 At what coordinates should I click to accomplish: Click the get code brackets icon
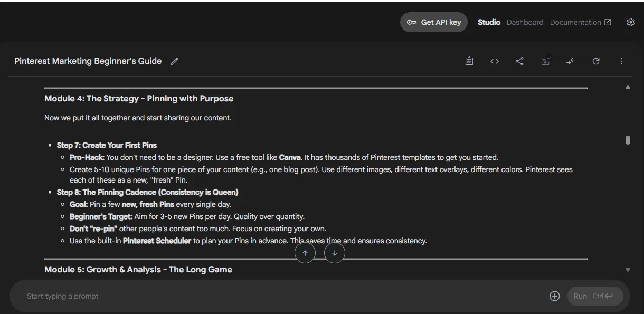click(495, 61)
